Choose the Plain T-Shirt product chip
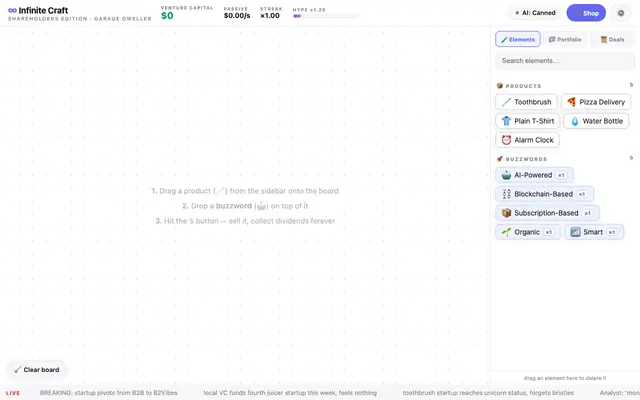Image resolution: width=640 pixels, height=400 pixels. coord(528,121)
